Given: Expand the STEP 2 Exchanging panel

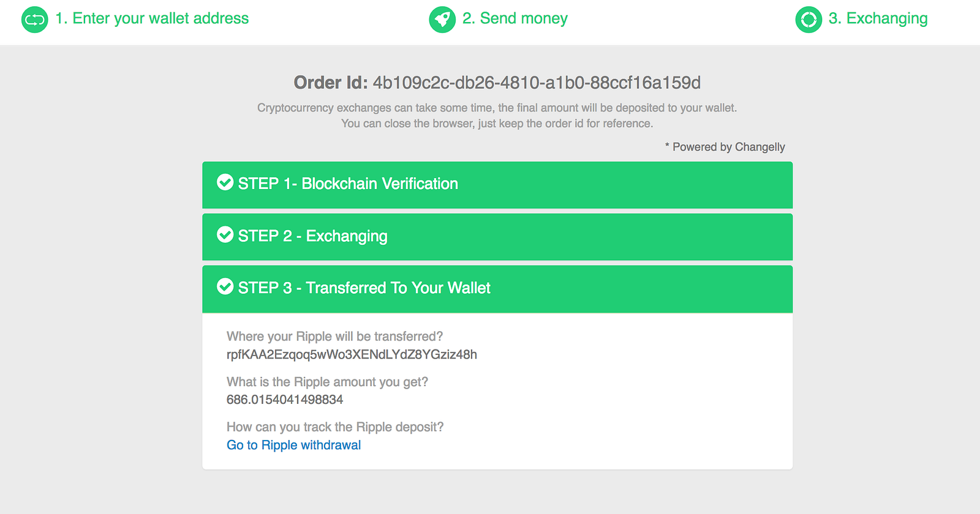Looking at the screenshot, I should point(497,237).
